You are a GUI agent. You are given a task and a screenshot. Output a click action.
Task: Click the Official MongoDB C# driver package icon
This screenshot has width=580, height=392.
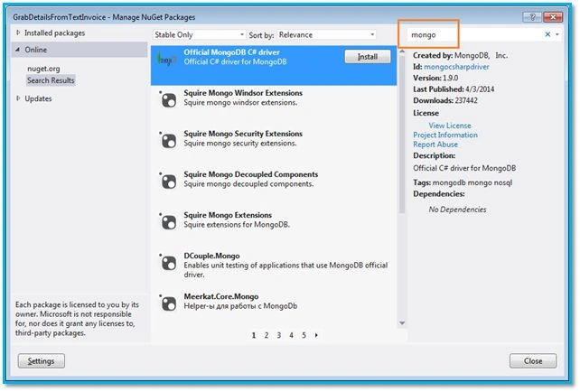point(166,60)
